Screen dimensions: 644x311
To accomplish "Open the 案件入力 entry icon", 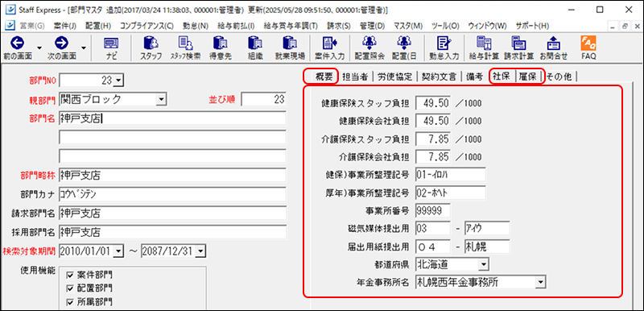I will pos(329,44).
